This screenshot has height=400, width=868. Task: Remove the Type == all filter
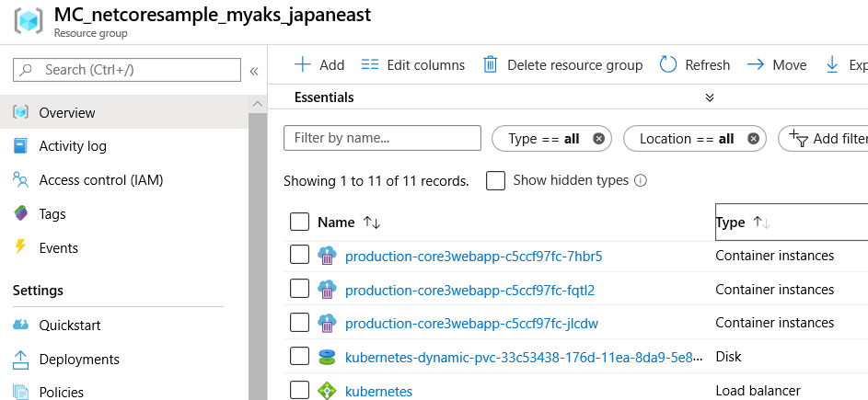(598, 139)
